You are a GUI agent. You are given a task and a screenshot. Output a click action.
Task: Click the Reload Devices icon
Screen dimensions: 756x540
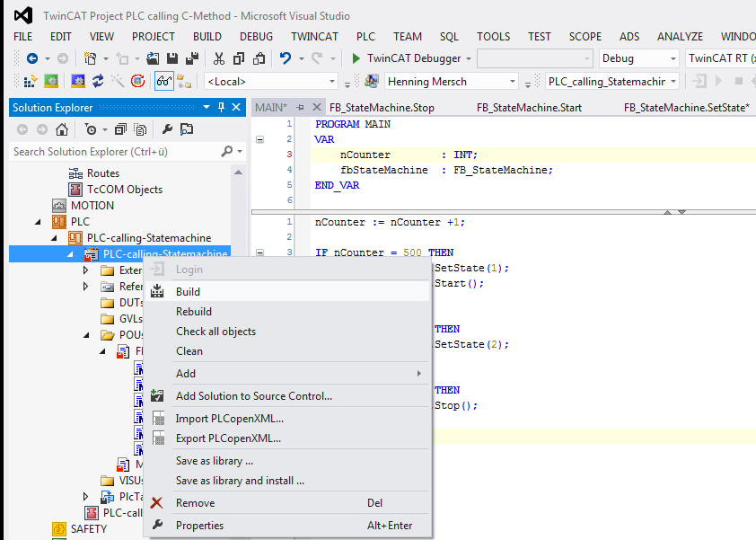(98, 81)
